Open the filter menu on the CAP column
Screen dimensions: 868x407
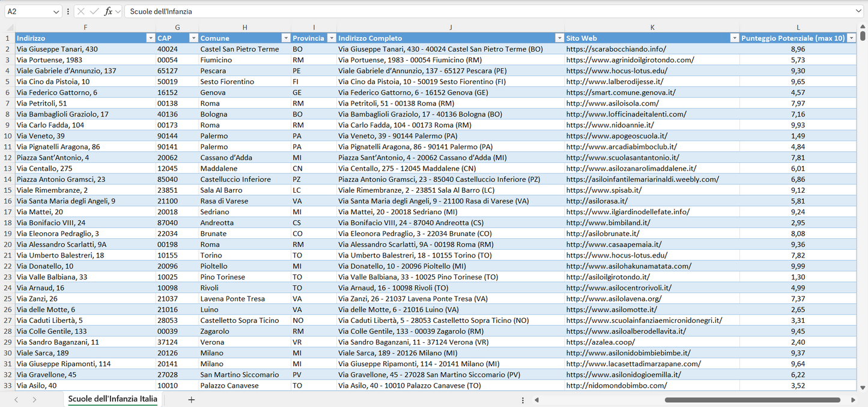pyautogui.click(x=193, y=37)
